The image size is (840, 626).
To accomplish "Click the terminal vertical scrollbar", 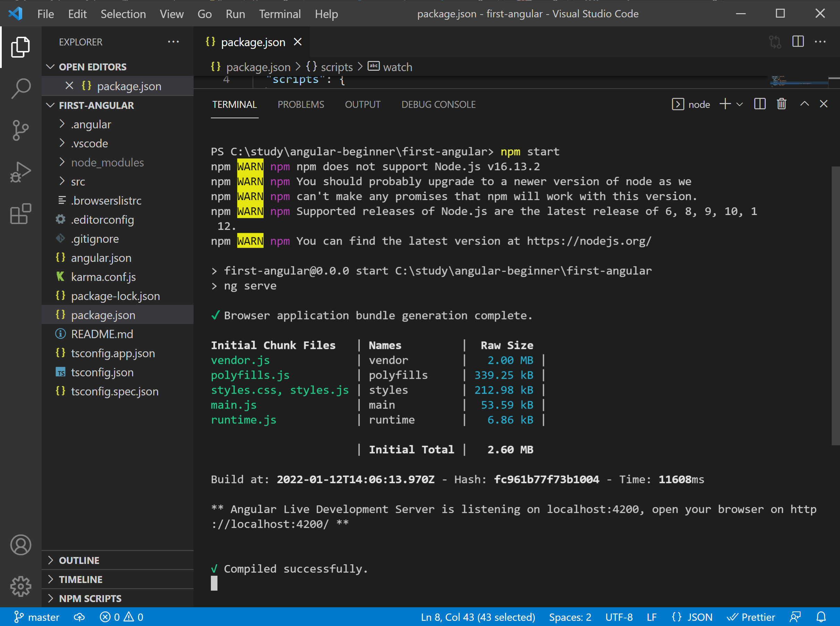I will 835,306.
